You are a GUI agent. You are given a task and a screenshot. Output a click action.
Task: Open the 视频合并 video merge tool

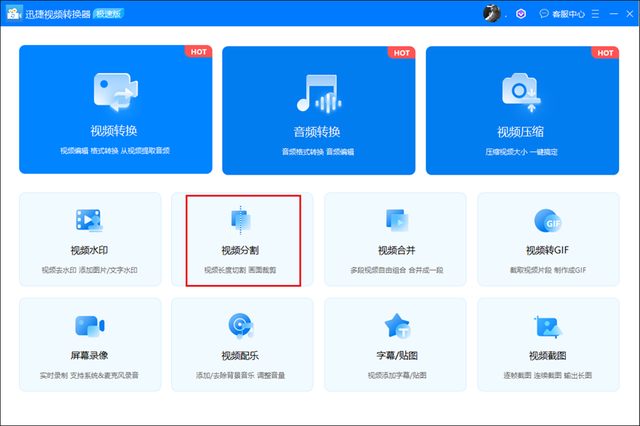tap(395, 239)
